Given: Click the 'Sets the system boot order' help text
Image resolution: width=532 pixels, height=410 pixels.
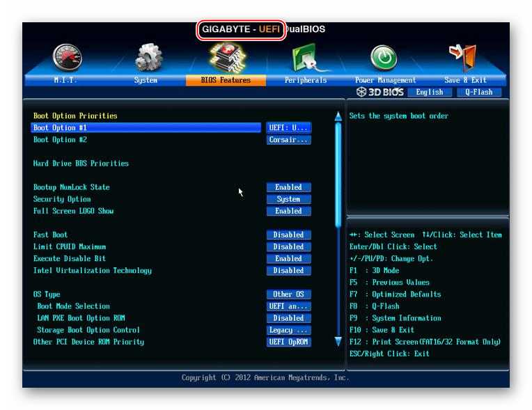Looking at the screenshot, I should 399,116.
